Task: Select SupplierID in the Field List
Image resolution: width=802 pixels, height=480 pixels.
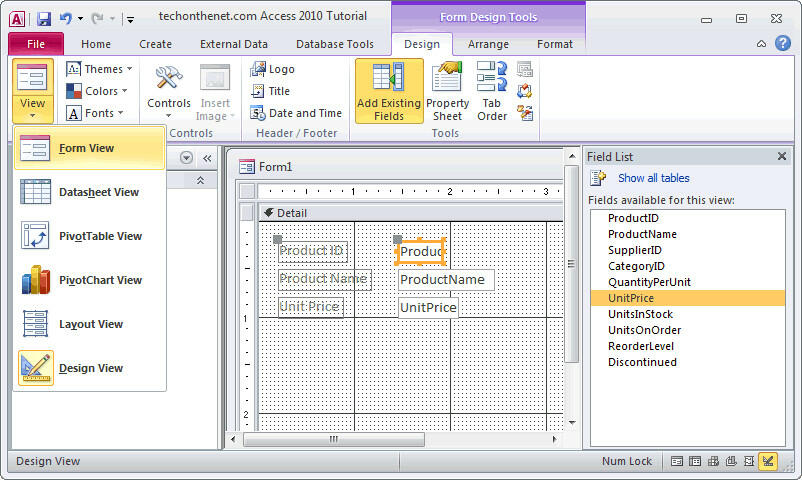Action: click(687, 250)
